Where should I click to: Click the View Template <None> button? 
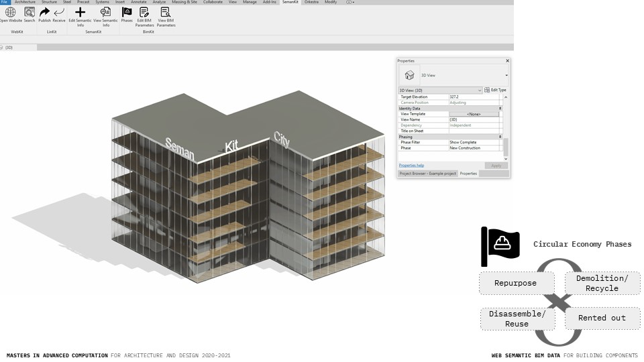(x=474, y=114)
